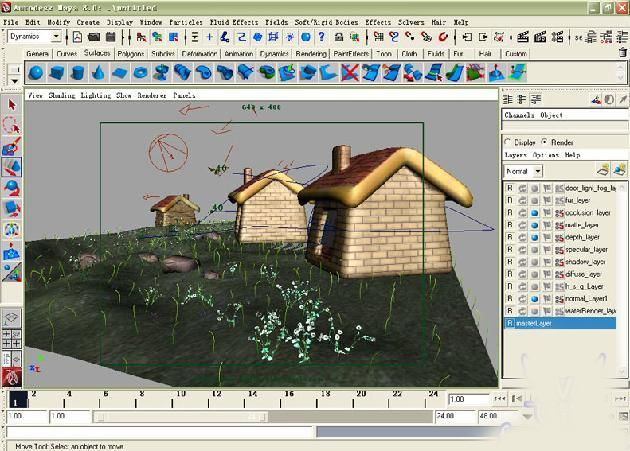Toggle renderable R box of masterLayer
This screenshot has height=451, width=630.
click(x=509, y=323)
